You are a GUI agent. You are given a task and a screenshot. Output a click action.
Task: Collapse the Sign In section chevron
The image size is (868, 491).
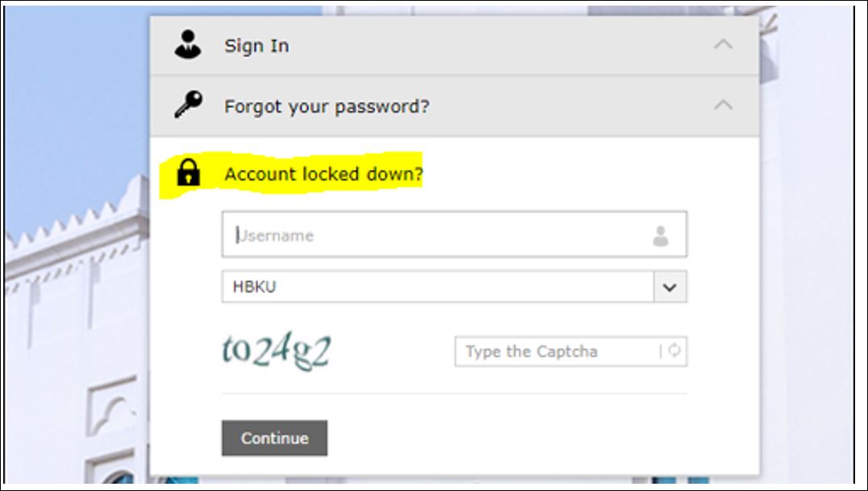coord(723,44)
